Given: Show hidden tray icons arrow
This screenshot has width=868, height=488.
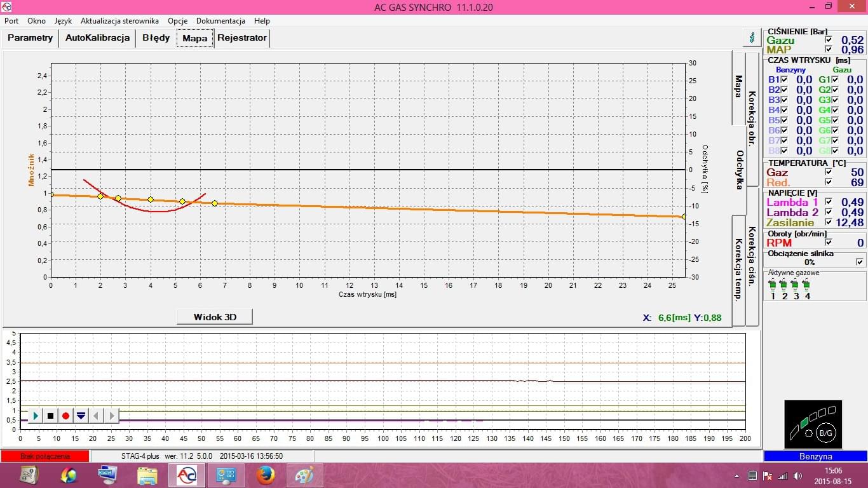Looking at the screenshot, I should coord(737,475).
